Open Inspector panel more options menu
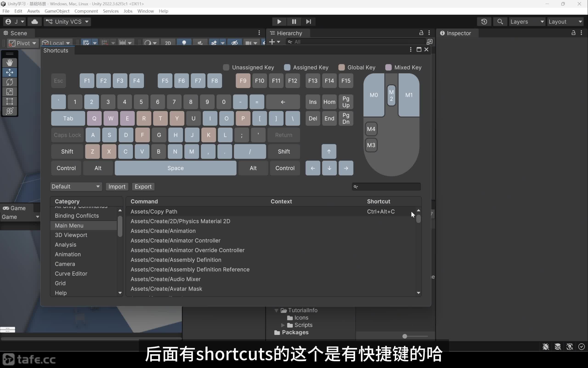The height and width of the screenshot is (368, 588). (x=581, y=33)
